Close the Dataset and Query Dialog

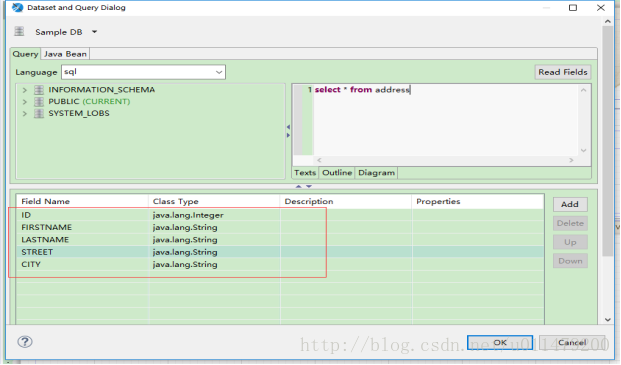(x=600, y=8)
